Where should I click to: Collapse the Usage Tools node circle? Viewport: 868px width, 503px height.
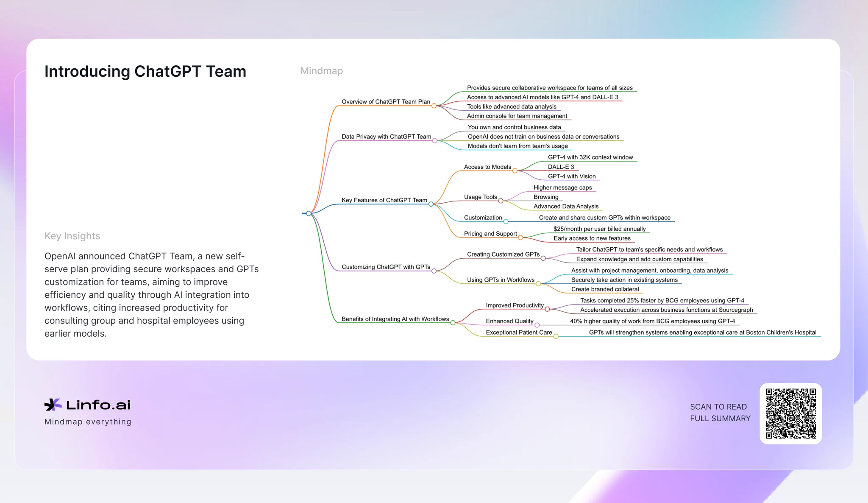click(x=501, y=201)
